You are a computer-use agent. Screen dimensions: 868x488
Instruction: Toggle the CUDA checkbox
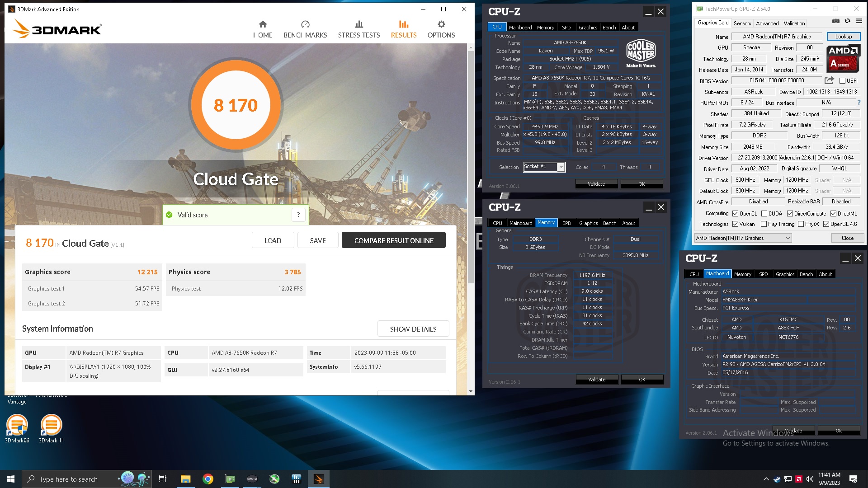pos(764,214)
